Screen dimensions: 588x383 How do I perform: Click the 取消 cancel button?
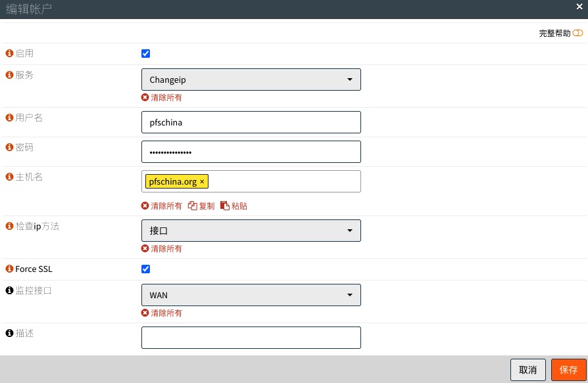click(527, 370)
